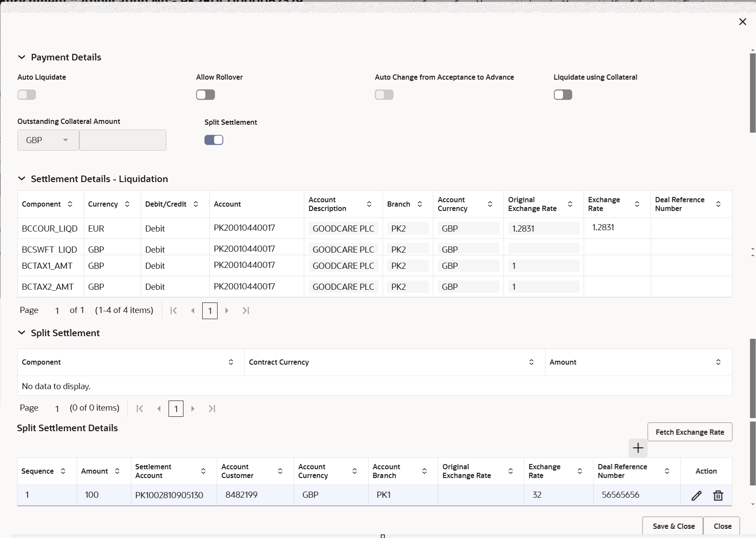
Task: Delete row with Deal Reference 56565656
Action: point(717,495)
